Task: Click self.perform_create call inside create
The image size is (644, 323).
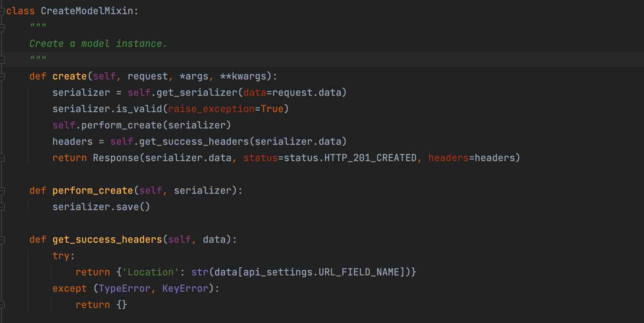Action: [142, 125]
